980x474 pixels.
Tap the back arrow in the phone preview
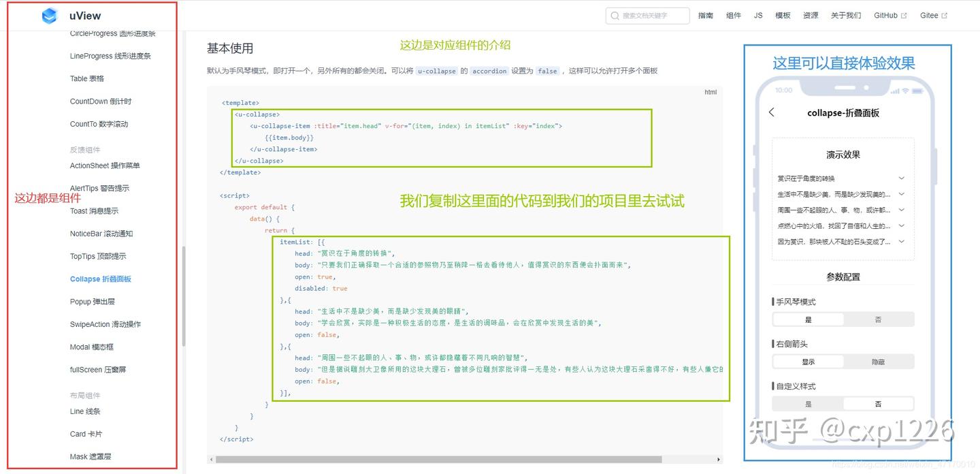772,112
